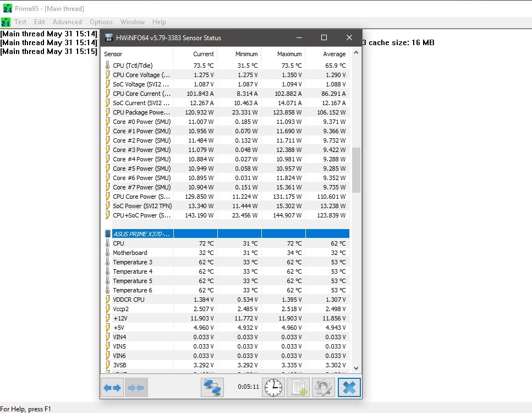Click the Sensor column header
Image resolution: width=532 pixels, height=413 pixels.
pyautogui.click(x=137, y=54)
